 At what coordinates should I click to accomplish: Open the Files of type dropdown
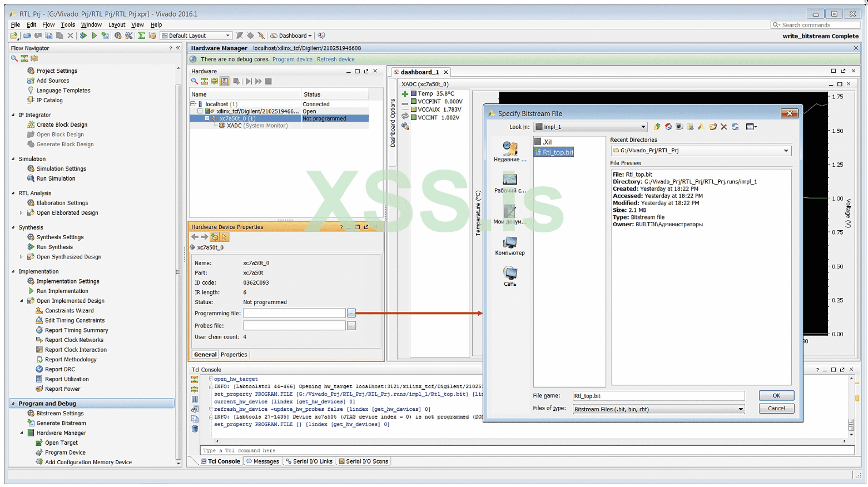740,409
